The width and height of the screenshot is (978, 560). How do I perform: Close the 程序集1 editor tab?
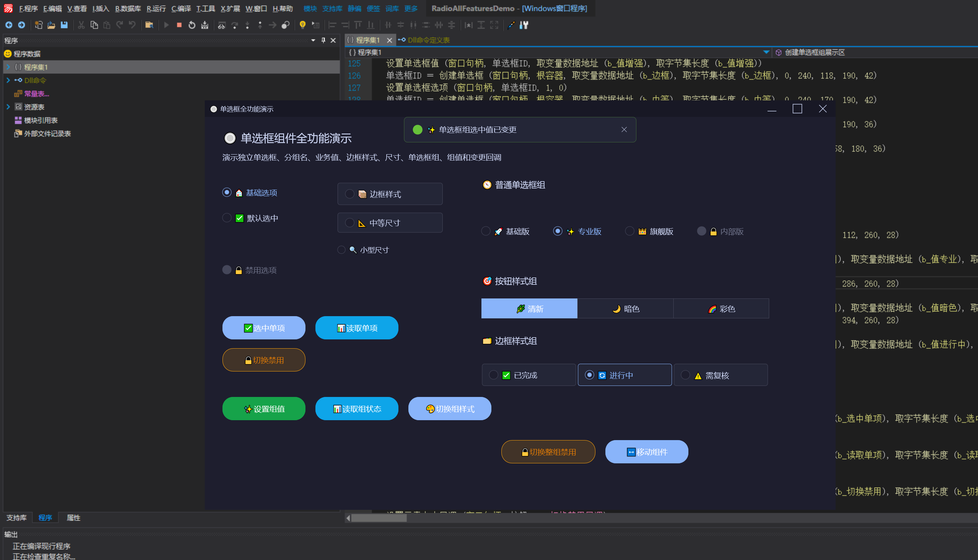pos(390,40)
